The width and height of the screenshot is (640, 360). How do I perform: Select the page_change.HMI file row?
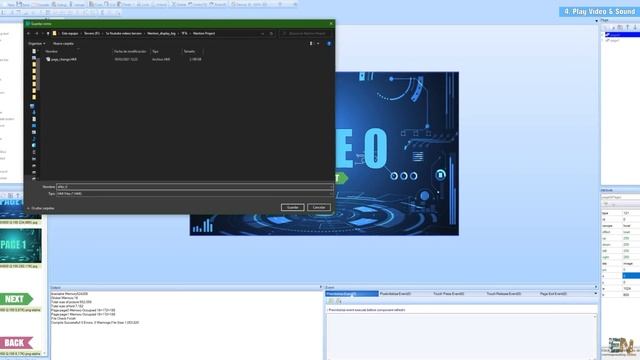click(124, 59)
